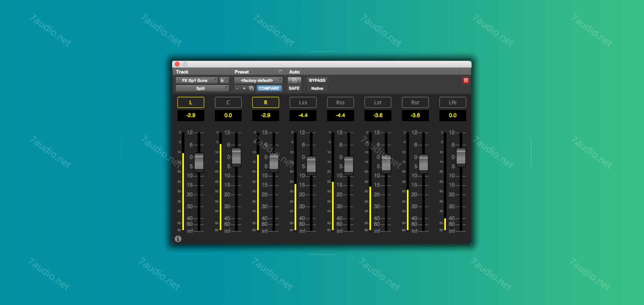Click the L channel -2.9 gain field

coord(191,116)
